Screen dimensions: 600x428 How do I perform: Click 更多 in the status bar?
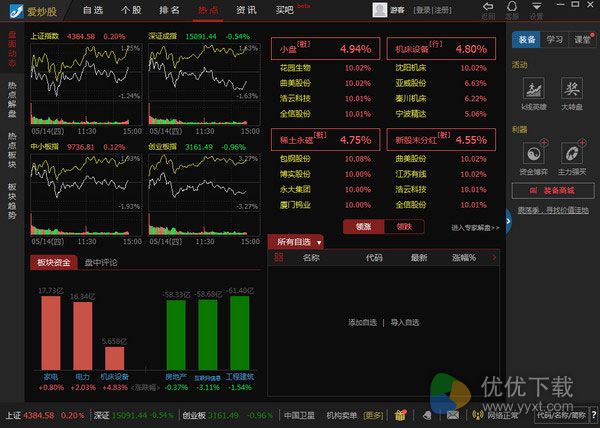click(x=373, y=415)
